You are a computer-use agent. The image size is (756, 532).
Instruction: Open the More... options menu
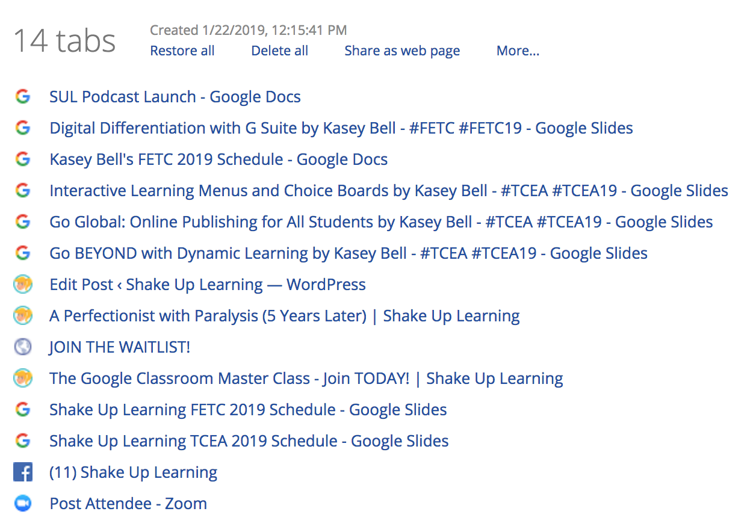click(x=518, y=51)
